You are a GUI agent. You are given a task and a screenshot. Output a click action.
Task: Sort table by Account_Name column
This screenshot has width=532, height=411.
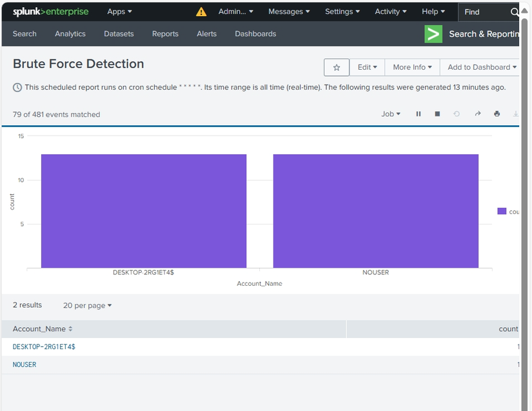pyautogui.click(x=43, y=329)
